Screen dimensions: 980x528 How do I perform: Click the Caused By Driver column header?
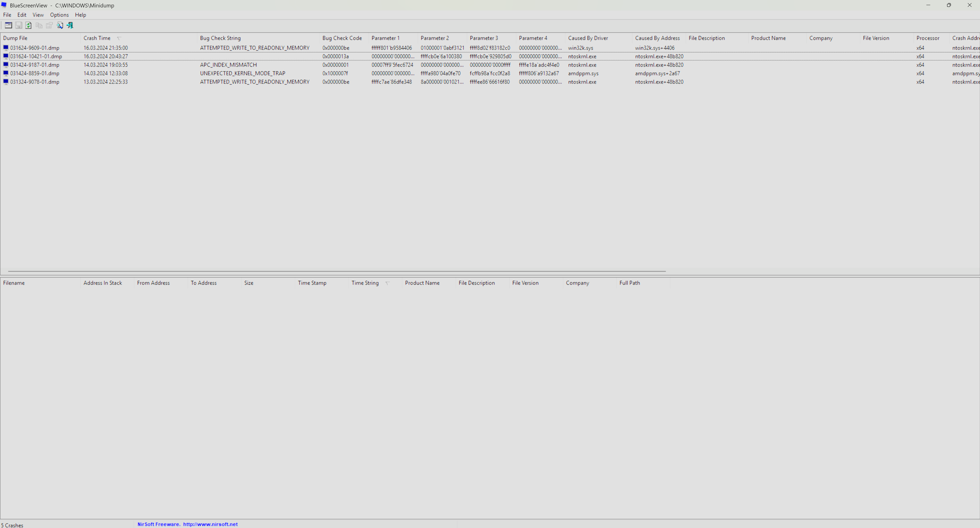[x=588, y=38]
